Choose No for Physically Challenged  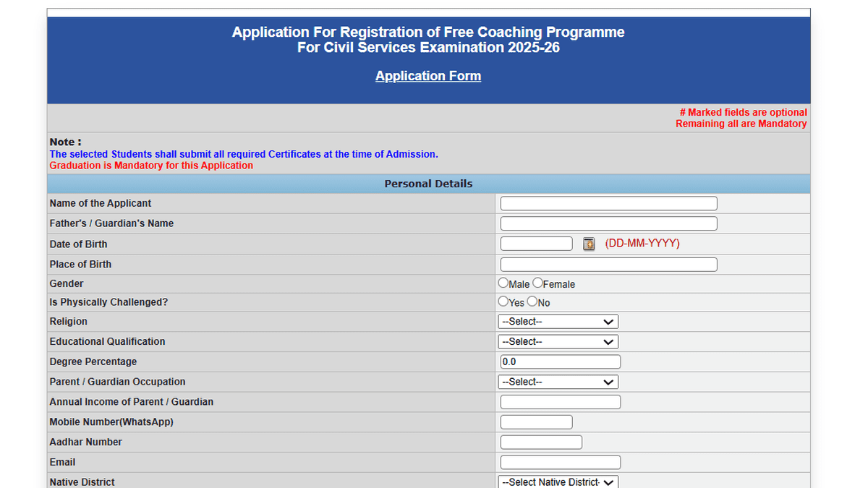pos(532,301)
